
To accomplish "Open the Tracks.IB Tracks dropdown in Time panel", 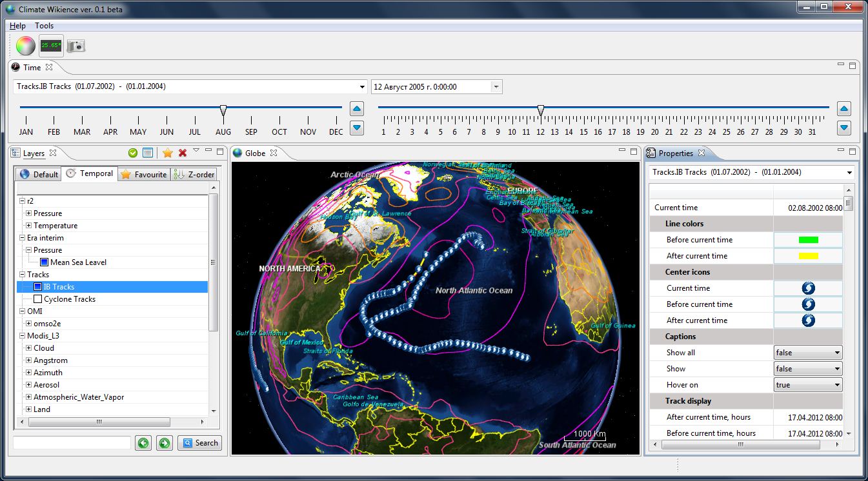I will click(362, 87).
